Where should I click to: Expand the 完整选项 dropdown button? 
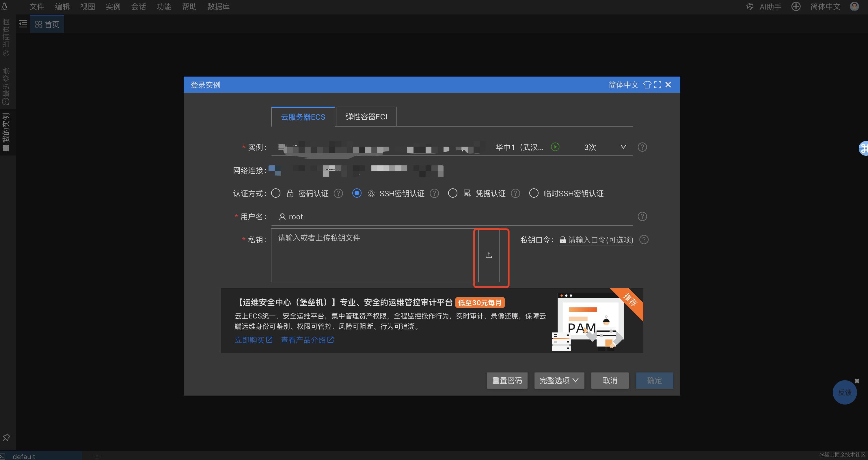click(x=559, y=381)
